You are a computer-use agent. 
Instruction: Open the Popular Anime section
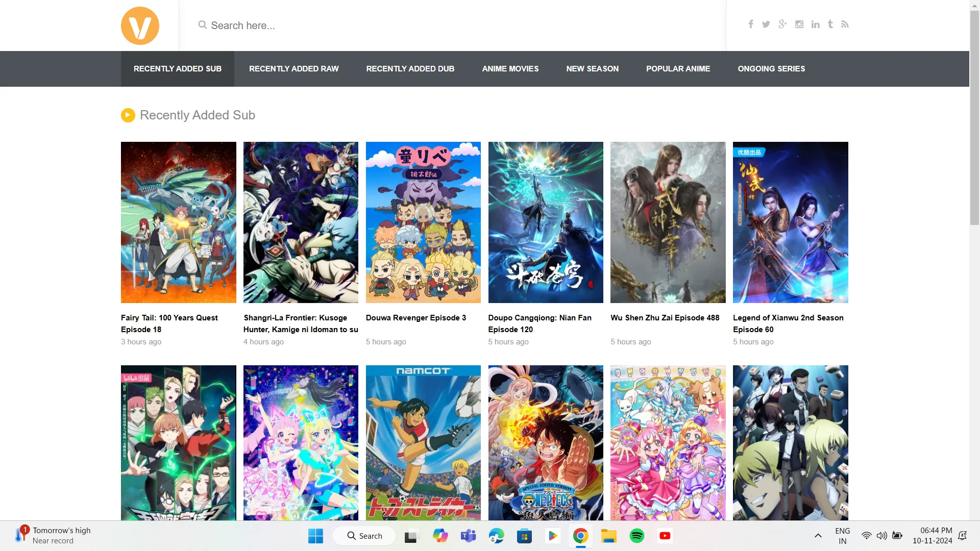pyautogui.click(x=678, y=68)
